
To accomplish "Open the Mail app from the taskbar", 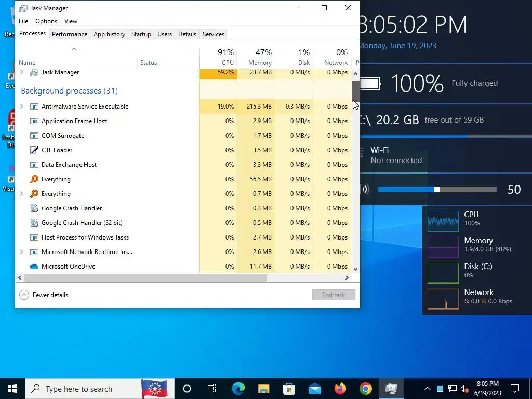I will point(314,389).
